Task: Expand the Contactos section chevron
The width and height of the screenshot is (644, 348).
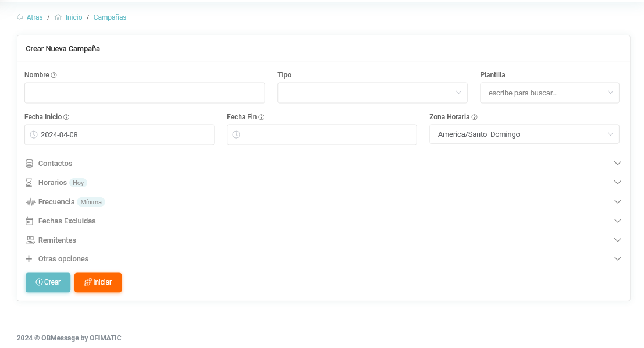Action: point(618,164)
